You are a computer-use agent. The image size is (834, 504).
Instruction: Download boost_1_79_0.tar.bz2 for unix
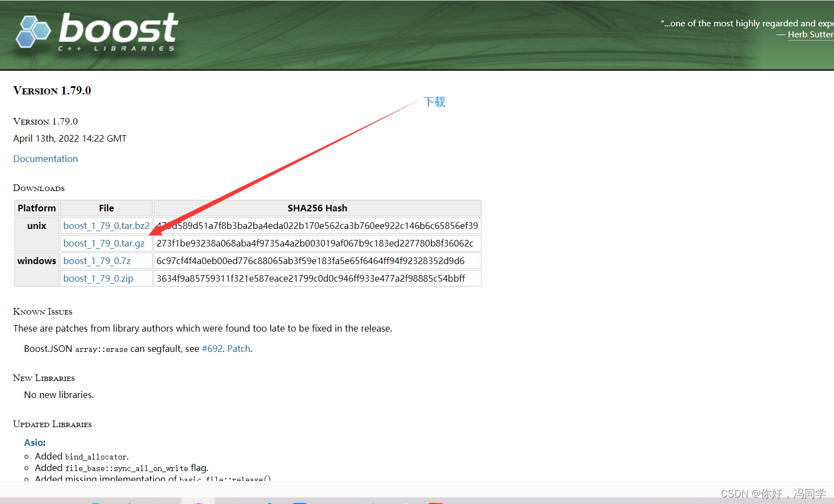(x=106, y=226)
